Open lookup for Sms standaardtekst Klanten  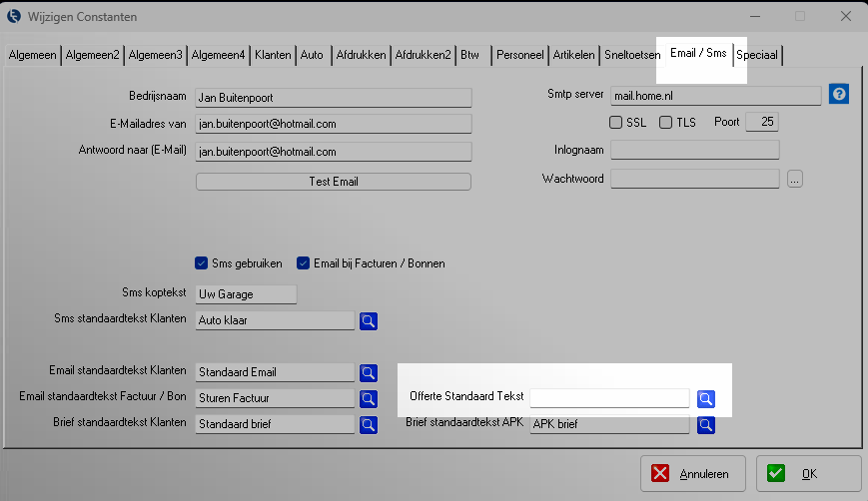point(369,321)
